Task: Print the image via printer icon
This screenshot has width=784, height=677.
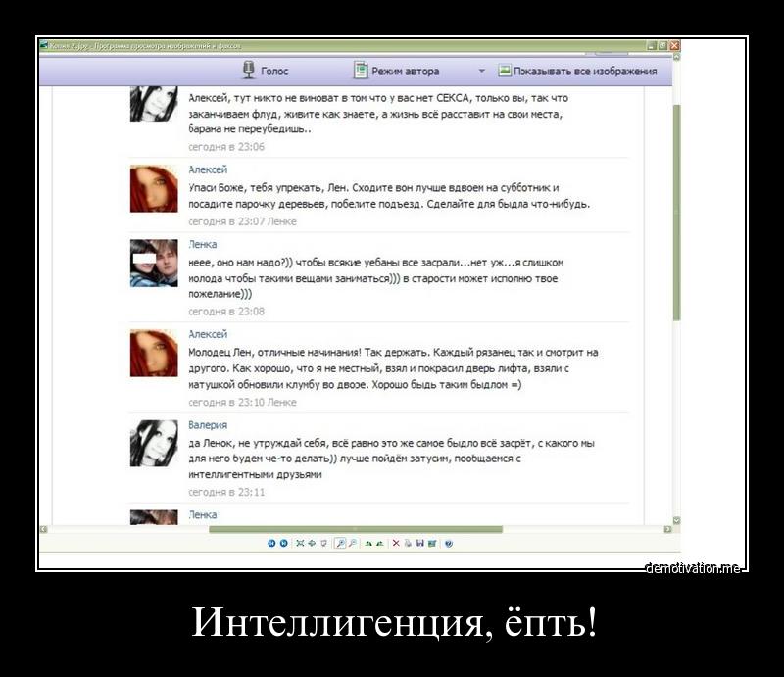Action: [408, 543]
